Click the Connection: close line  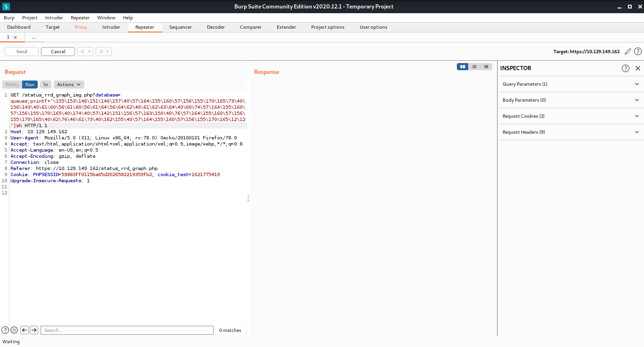click(34, 162)
